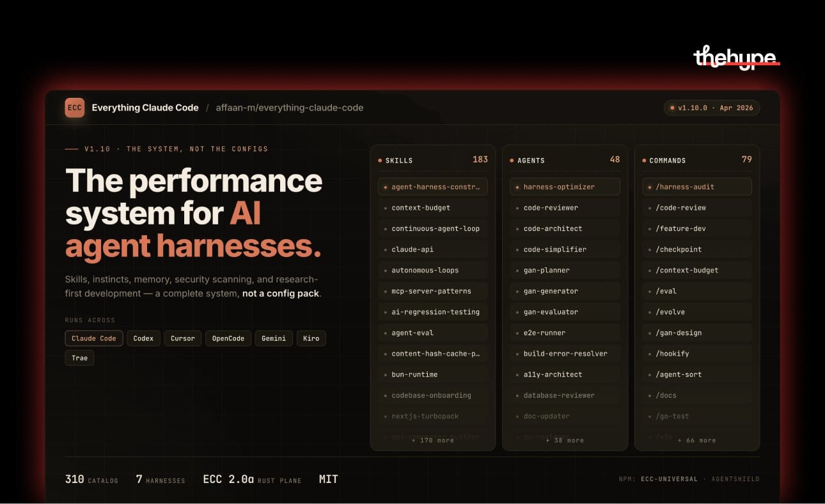This screenshot has width=825, height=504.
Task: Select the codebase-onboarding skill
Action: [x=433, y=395]
